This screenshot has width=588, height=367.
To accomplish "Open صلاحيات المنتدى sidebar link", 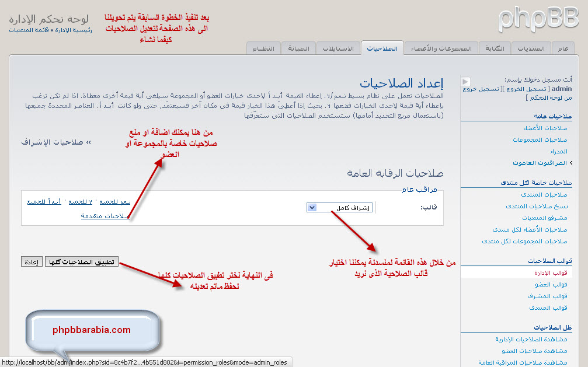I will 544,194.
